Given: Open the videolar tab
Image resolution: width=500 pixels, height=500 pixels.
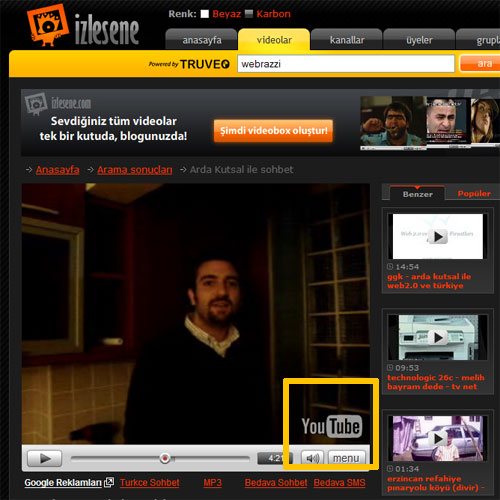Looking at the screenshot, I should 274,40.
